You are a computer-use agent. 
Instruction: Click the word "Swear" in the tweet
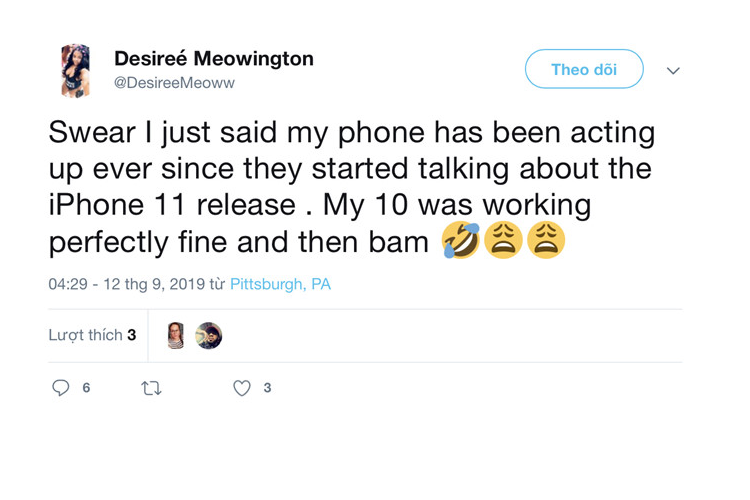(x=95, y=133)
